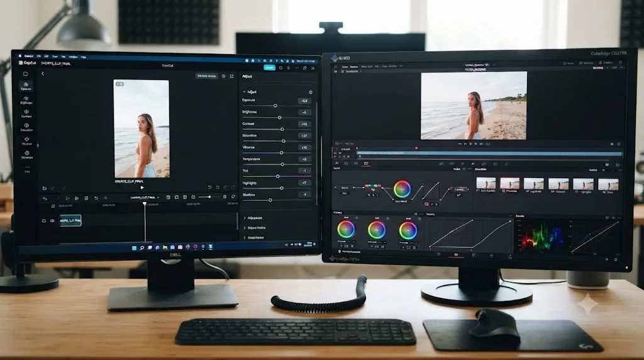Screen dimensions: 644x360
Task: Click the Exposure slider handle
Action: coord(275,106)
